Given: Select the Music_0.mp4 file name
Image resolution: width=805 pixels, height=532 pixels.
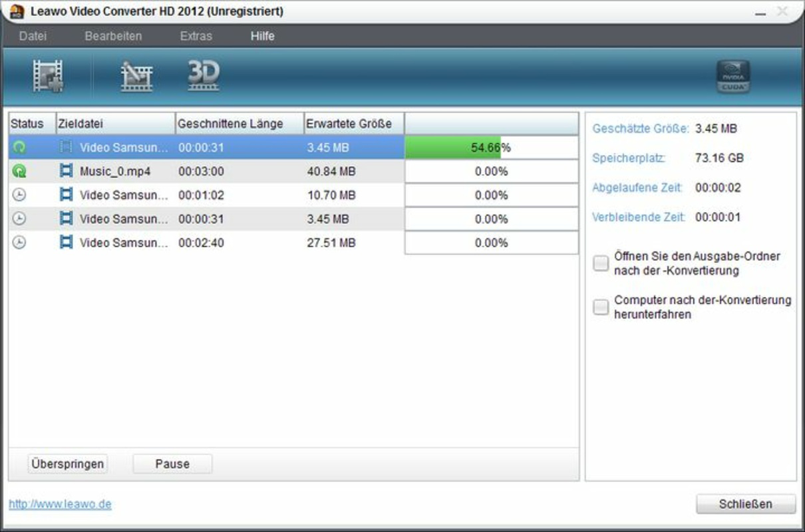Looking at the screenshot, I should [x=115, y=172].
